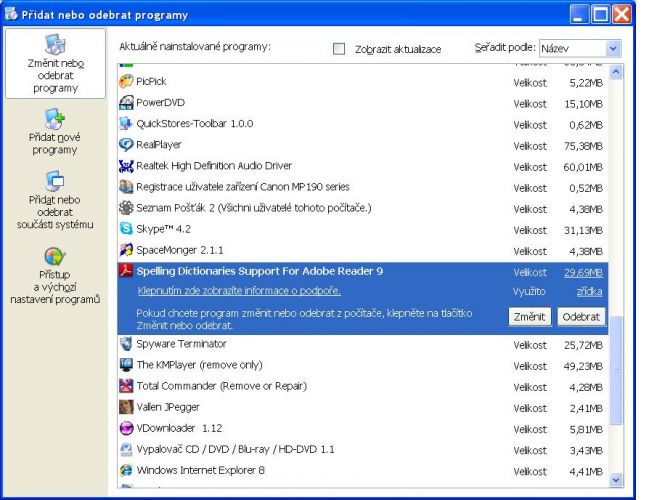Click the Total Commander icon

pos(126,386)
